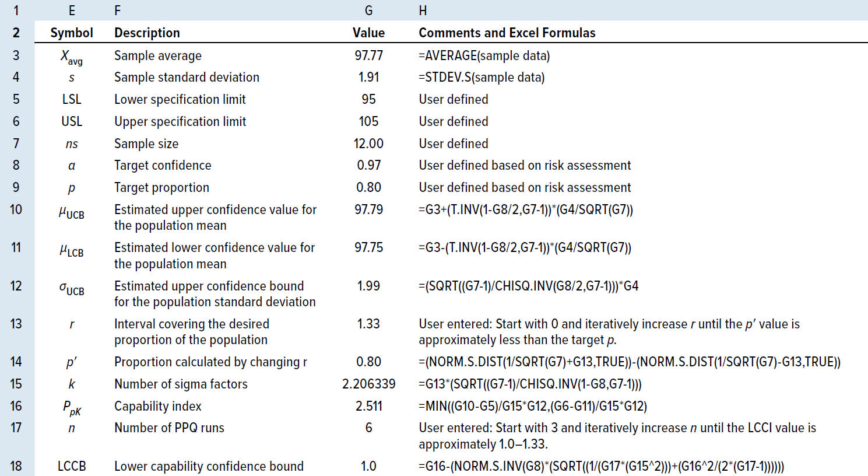Click the target confidence value 0.97
Screen dimensions: 868x476
pos(368,166)
